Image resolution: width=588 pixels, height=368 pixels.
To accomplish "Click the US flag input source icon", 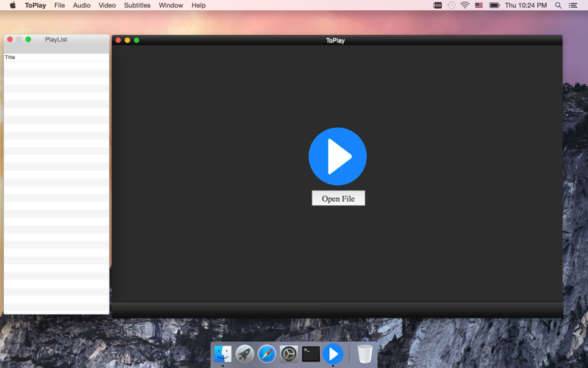I will [479, 5].
